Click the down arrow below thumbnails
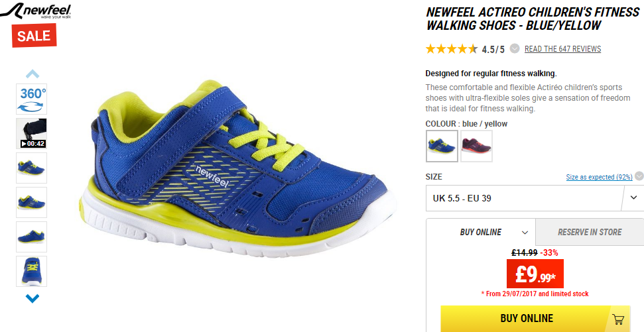644x332 pixels. [32, 298]
